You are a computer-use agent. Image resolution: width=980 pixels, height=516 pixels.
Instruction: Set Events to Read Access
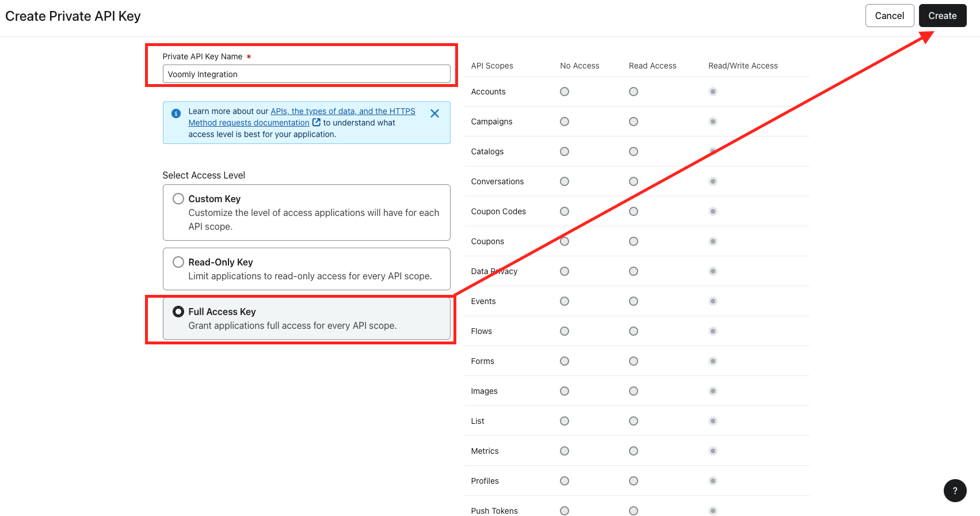(x=634, y=301)
